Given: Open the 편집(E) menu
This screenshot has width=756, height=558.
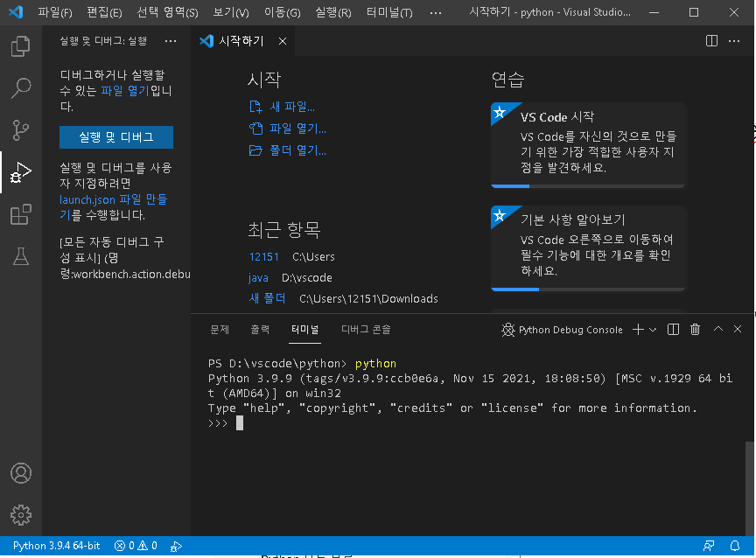Looking at the screenshot, I should (104, 12).
